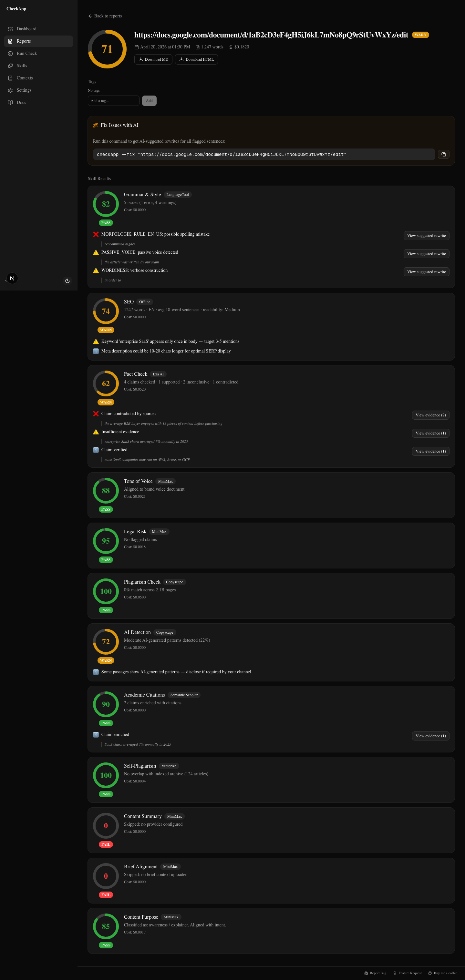Click the copy command icon
The image size is (465, 980).
443,154
